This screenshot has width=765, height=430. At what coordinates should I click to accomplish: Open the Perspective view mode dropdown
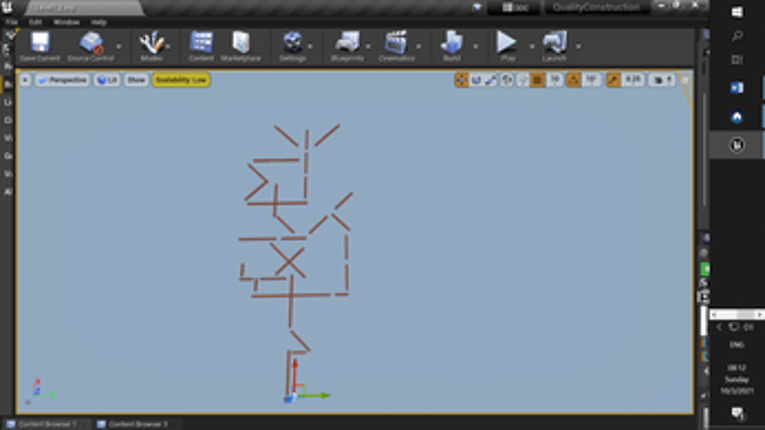(x=62, y=80)
